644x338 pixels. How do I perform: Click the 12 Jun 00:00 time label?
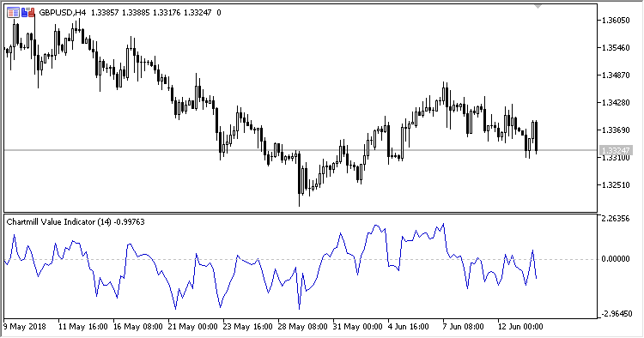(x=520, y=327)
